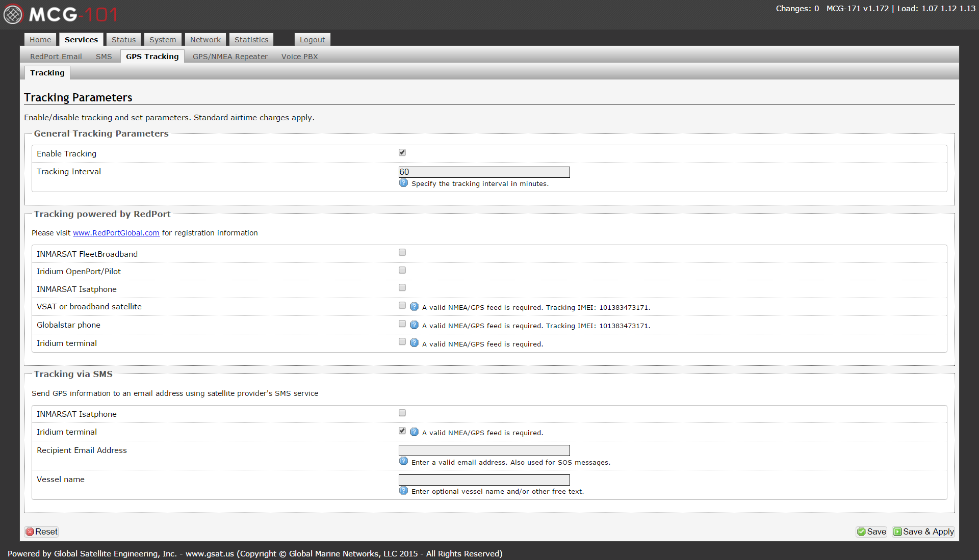Click help icon under Vessel name field

[403, 491]
